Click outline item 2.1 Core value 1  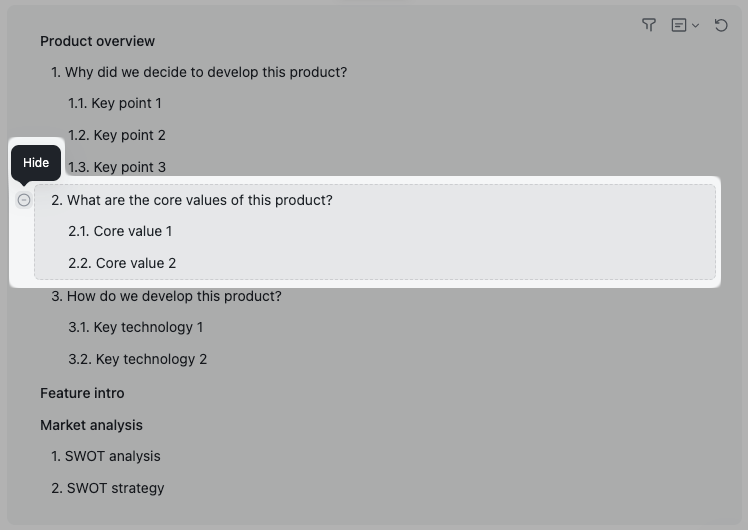pos(120,231)
